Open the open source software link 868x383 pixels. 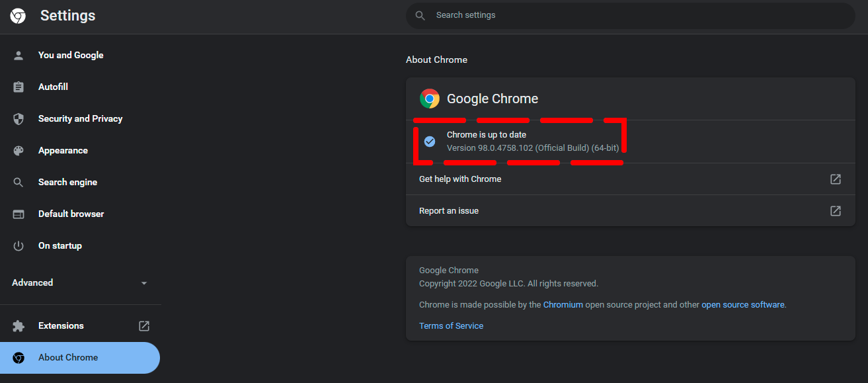[x=743, y=305]
